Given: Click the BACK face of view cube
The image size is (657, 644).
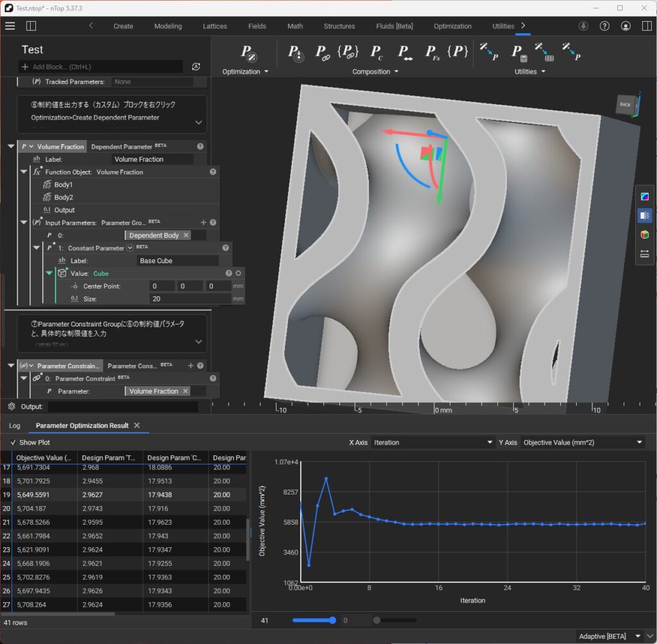Looking at the screenshot, I should pos(625,105).
